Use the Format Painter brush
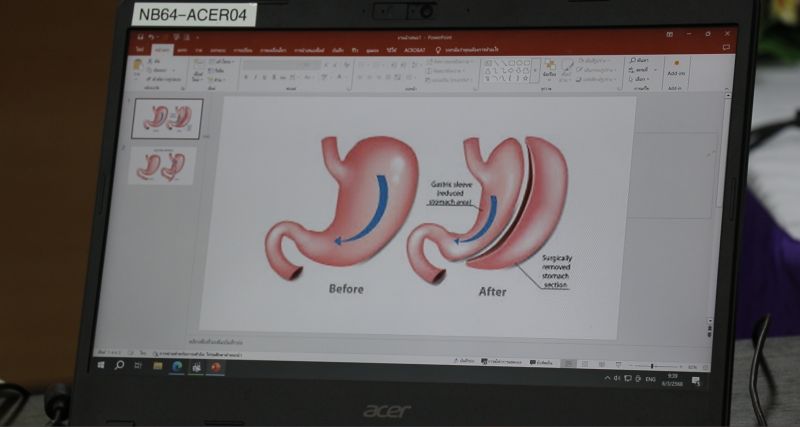800x427 pixels. click(164, 80)
